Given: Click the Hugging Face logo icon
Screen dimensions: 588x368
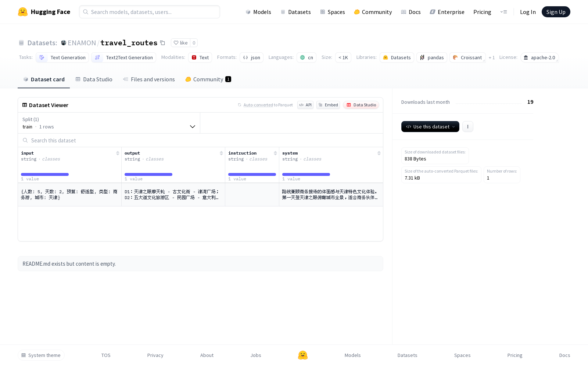Looking at the screenshot, I should click(23, 12).
